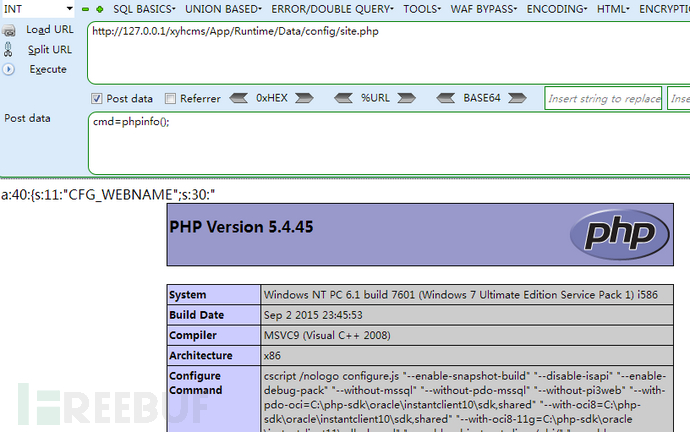Open the INT type dropdown
Screen dimensions: 690x432
click(38, 9)
